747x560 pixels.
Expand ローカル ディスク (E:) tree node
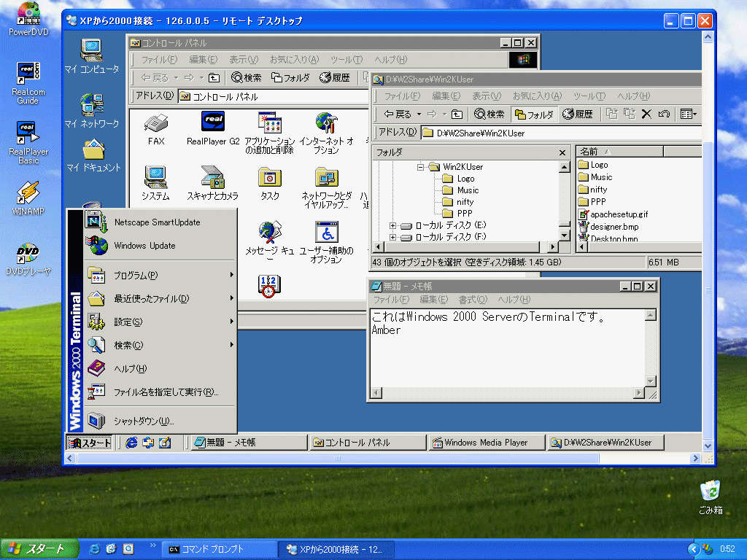coord(392,226)
